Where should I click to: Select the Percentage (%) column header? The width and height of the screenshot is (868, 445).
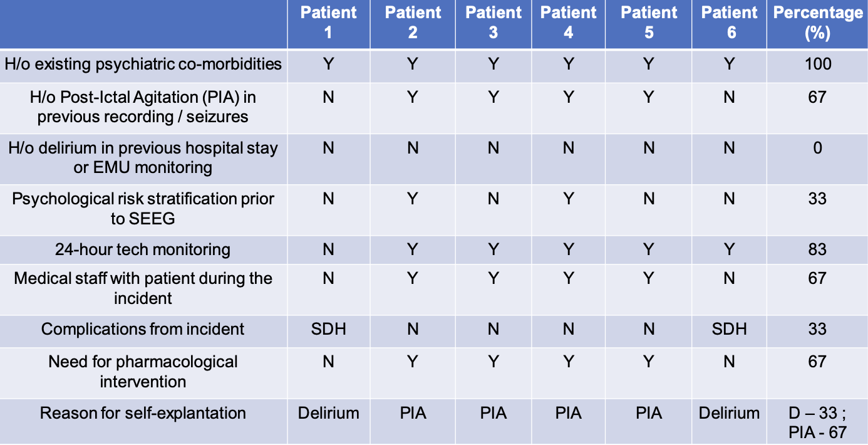tap(817, 23)
